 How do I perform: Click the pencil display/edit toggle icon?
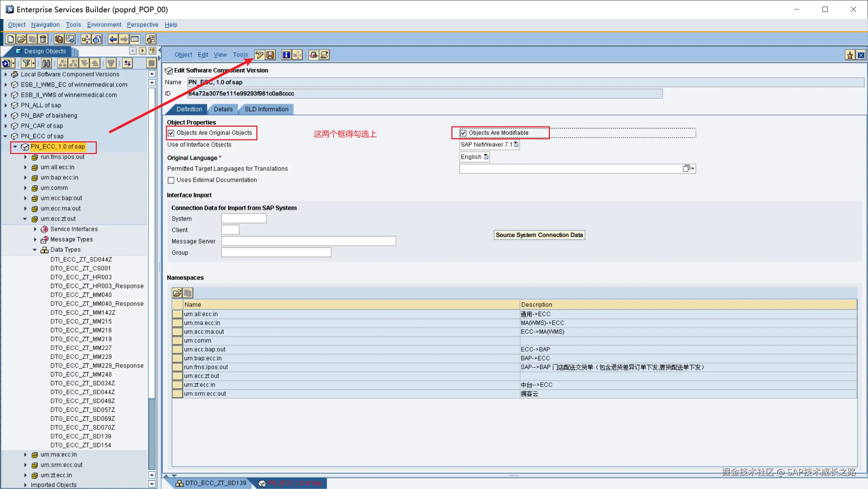pyautogui.click(x=259, y=55)
